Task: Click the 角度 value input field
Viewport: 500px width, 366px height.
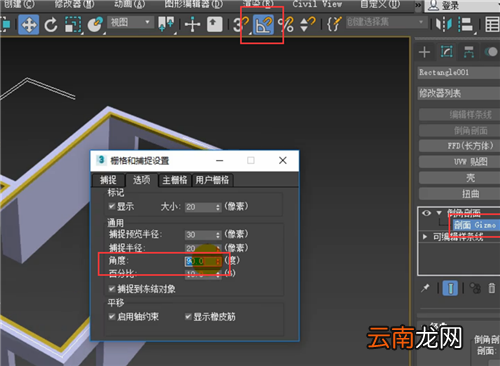Action: point(200,261)
